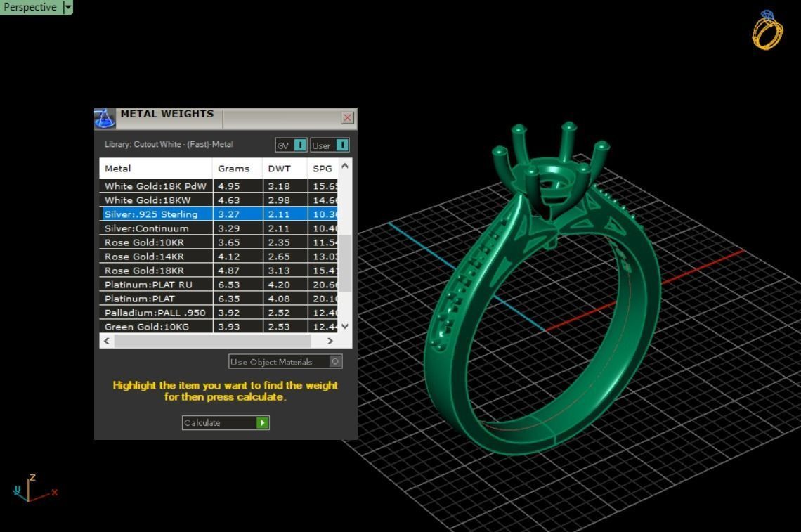Select the White Gold:18KW row
This screenshot has width=801, height=532.
pyautogui.click(x=219, y=200)
